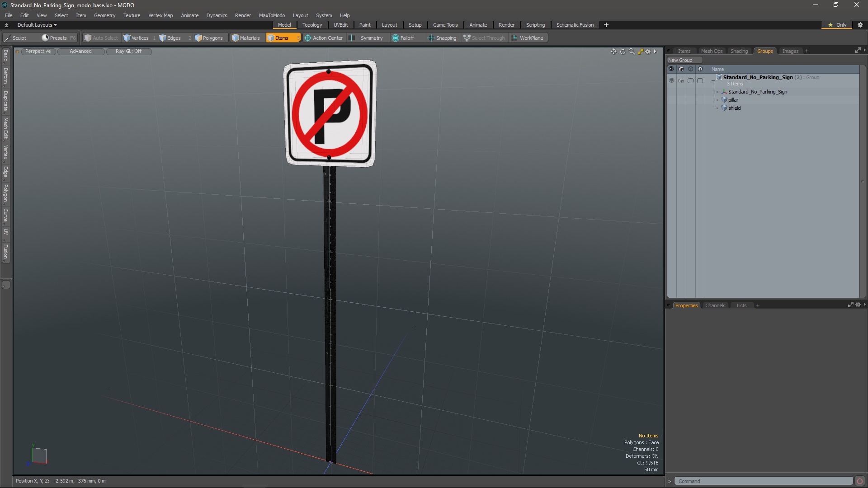Select the pillar mesh item
The width and height of the screenshot is (868, 488).
(x=733, y=100)
